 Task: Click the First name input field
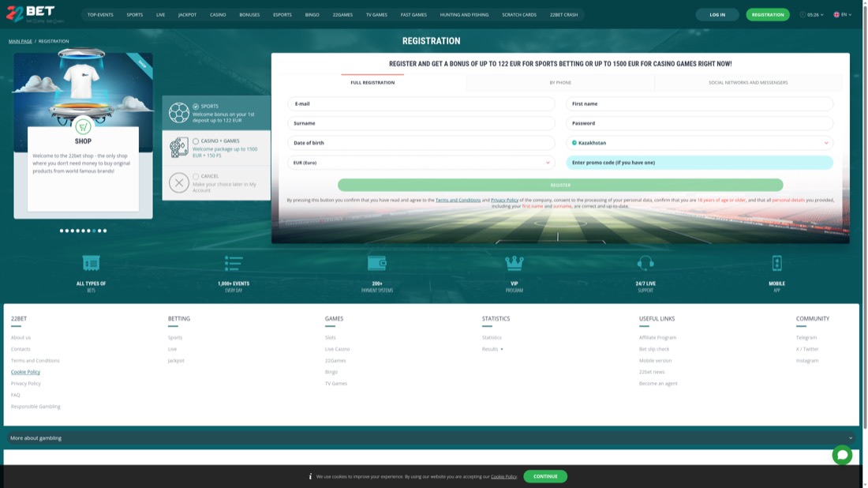(699, 103)
